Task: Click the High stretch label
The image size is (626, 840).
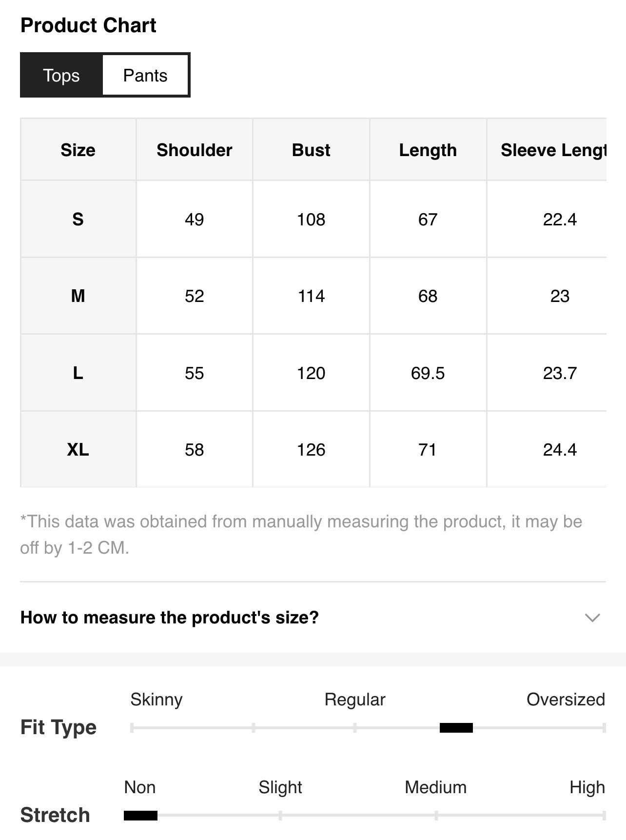Action: 587,787
